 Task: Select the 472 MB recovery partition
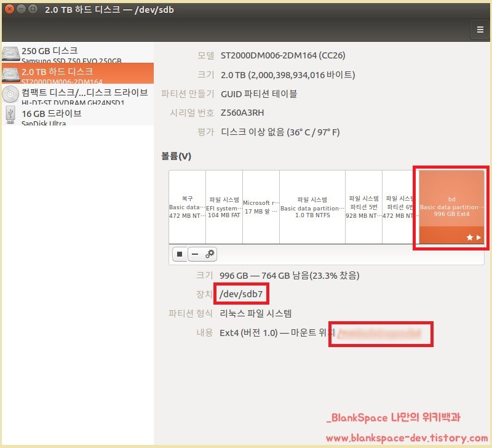[188, 207]
